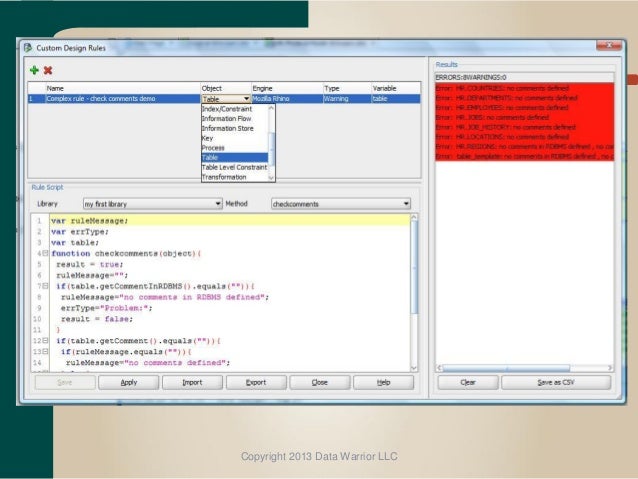Click the object list scroll-down arrow
This screenshot has width=638, height=479.
(x=271, y=178)
